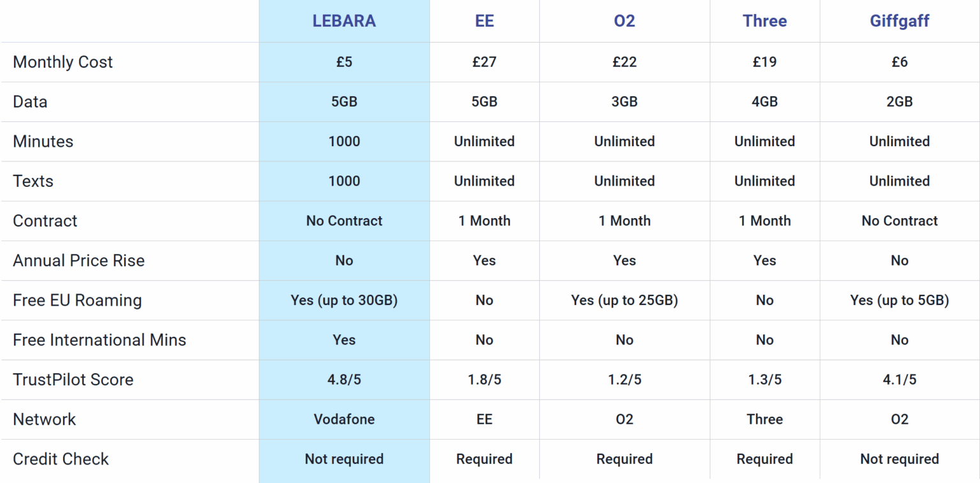The height and width of the screenshot is (483, 980).
Task: Click Giffgaff's No Contract cell
Action: tap(899, 221)
